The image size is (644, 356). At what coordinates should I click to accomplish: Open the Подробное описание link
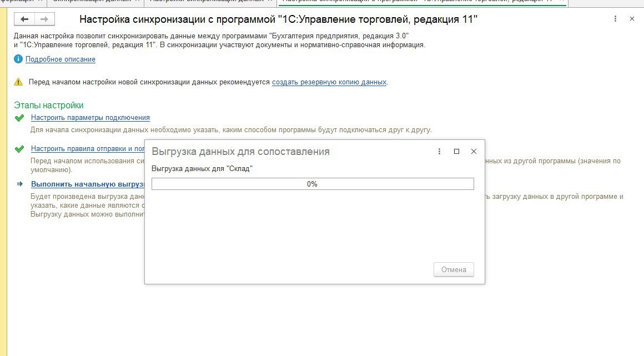61,59
